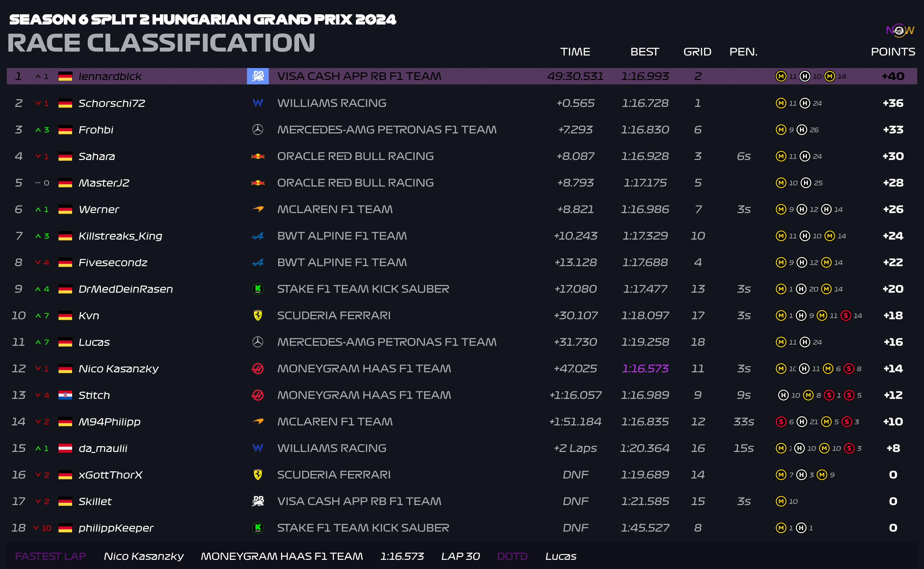
Task: Click the RACE CLASSIFICATION title
Action: tap(161, 43)
